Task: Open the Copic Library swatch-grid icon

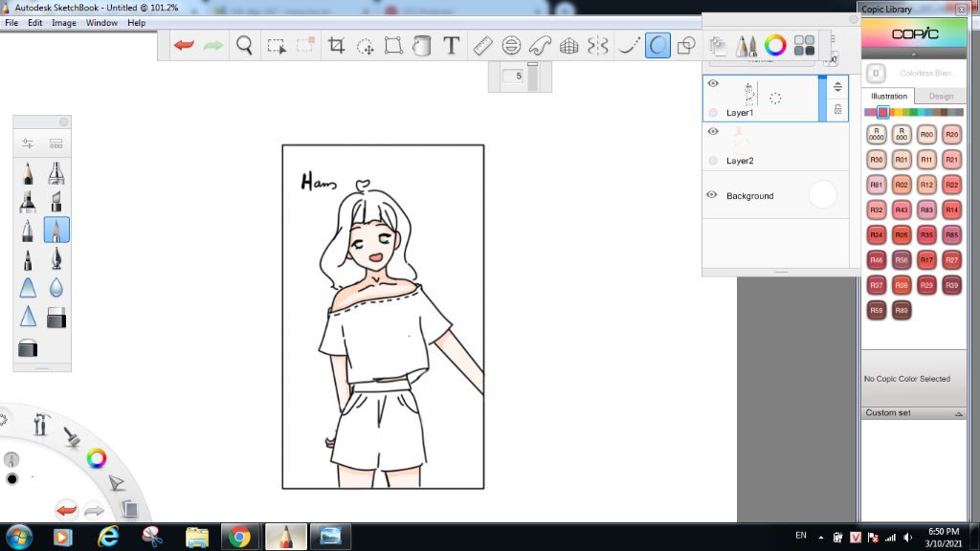Action: [804, 45]
